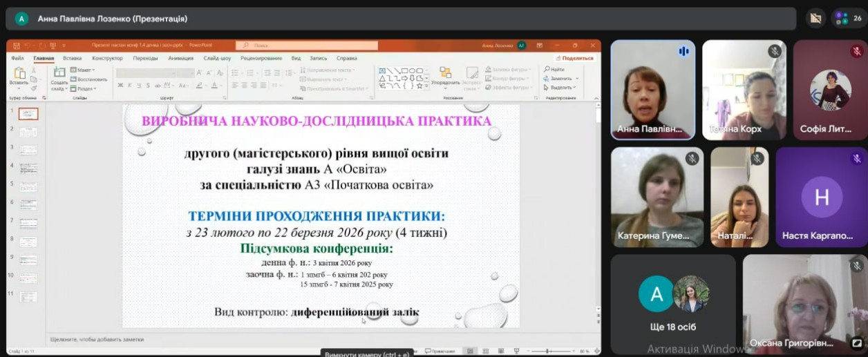Image resolution: width=868 pixels, height=357 pixels.
Task: Click the Create Slide (Создать слайд) icon
Action: [x=59, y=72]
